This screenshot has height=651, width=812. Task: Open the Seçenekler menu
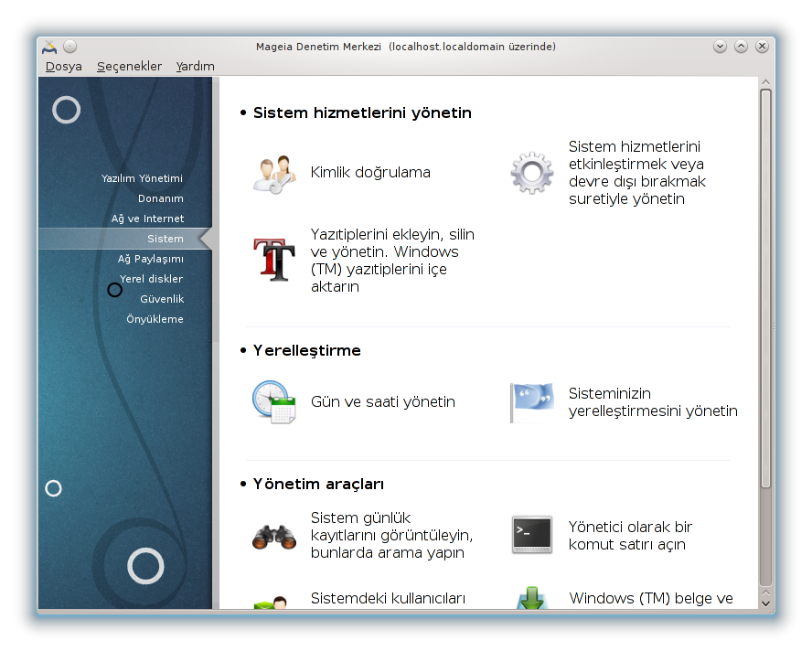pyautogui.click(x=130, y=67)
